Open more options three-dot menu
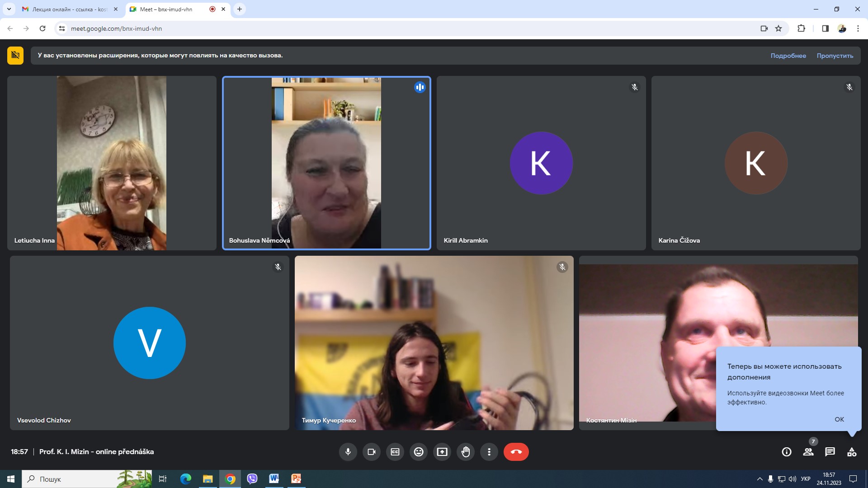The width and height of the screenshot is (868, 488). pyautogui.click(x=489, y=452)
